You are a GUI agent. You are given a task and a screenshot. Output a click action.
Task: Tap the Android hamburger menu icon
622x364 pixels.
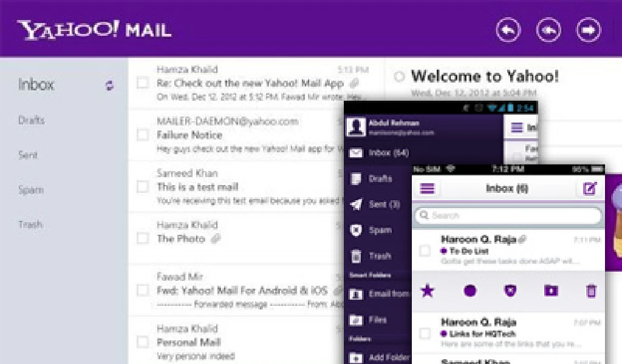516,127
